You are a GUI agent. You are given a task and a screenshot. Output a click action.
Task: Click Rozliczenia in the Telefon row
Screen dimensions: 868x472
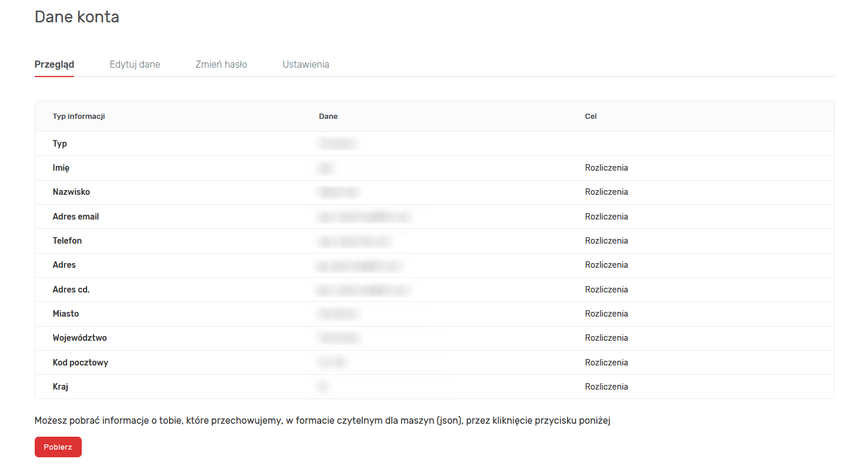coord(606,241)
